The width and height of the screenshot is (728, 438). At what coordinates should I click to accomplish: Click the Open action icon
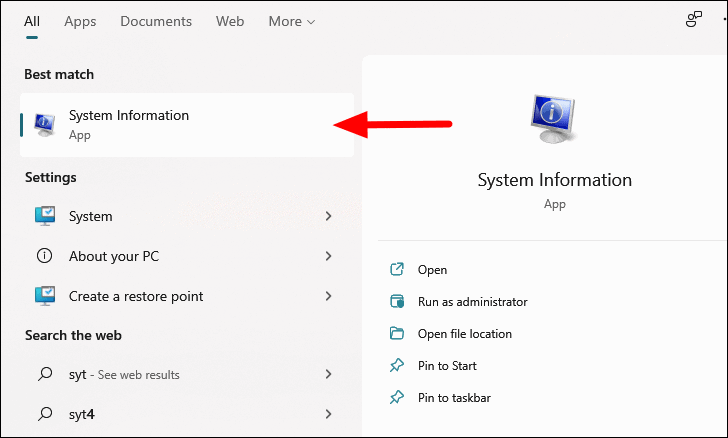coord(397,269)
